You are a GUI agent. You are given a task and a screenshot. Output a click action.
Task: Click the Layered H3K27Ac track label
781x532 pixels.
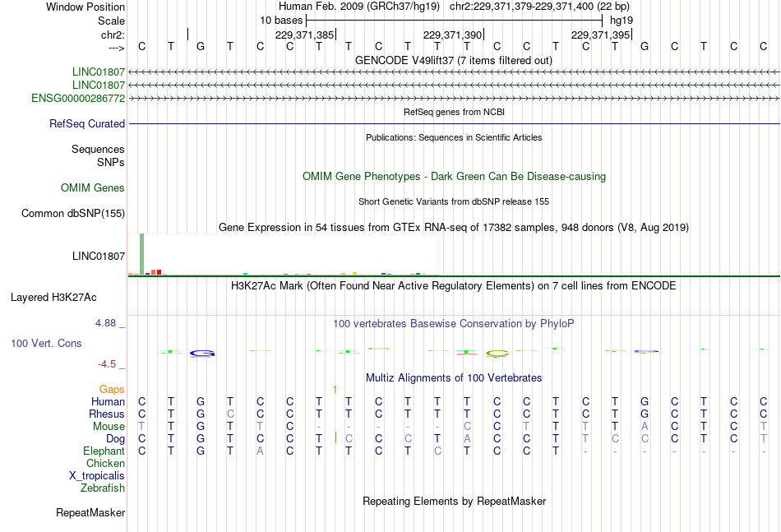[x=53, y=298]
